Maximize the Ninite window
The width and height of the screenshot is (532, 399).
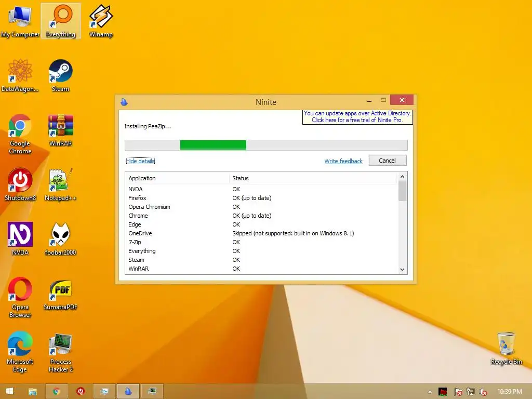(x=383, y=100)
